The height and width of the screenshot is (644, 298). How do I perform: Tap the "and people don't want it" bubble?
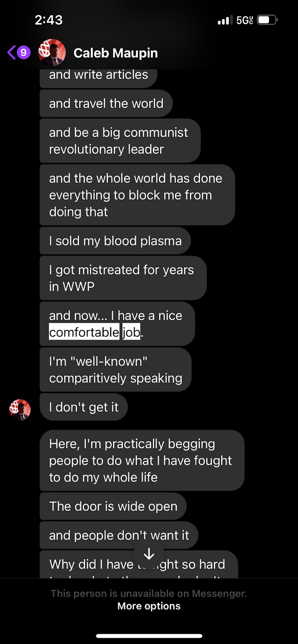point(119,535)
